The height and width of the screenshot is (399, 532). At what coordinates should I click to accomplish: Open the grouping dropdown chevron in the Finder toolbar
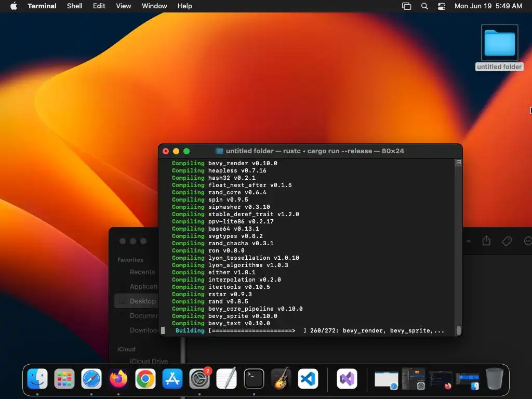coord(469,241)
